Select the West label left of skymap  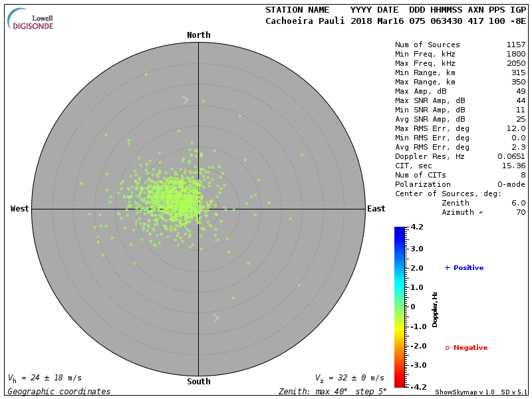[x=20, y=209]
